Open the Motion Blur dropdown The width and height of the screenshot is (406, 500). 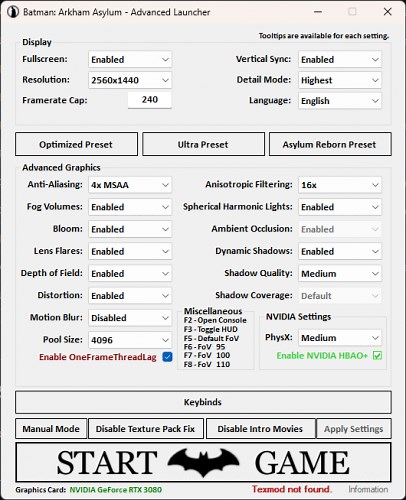(x=130, y=318)
